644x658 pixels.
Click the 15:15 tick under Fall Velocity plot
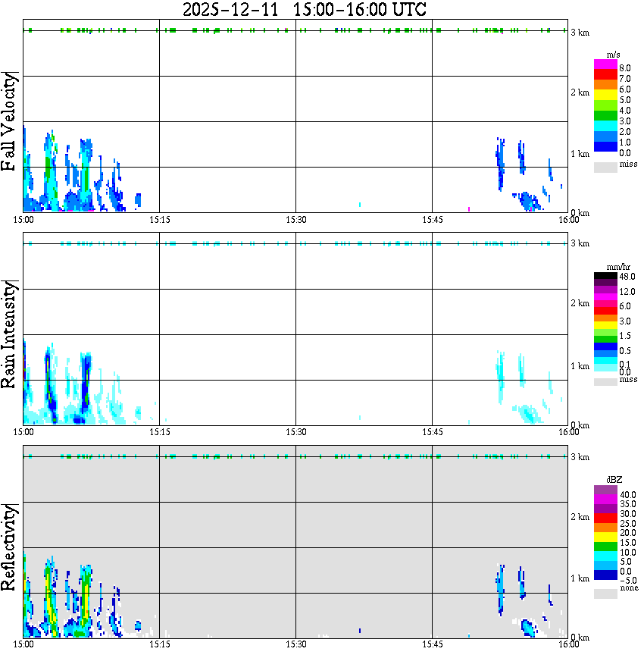pyautogui.click(x=160, y=220)
